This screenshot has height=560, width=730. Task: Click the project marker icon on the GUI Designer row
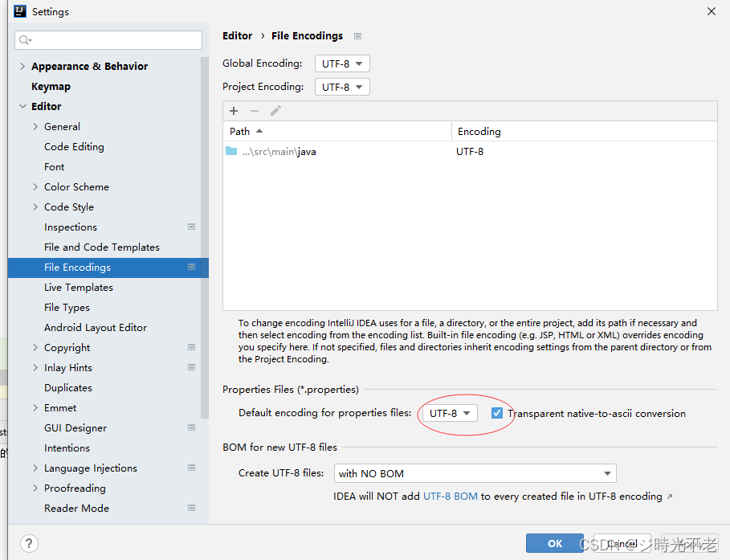click(x=191, y=427)
